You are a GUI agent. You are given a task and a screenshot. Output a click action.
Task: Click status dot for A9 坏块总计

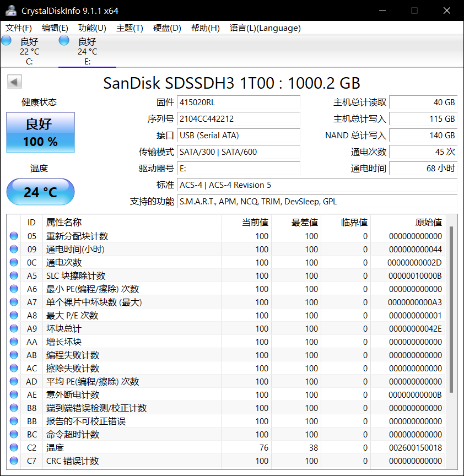(14, 328)
